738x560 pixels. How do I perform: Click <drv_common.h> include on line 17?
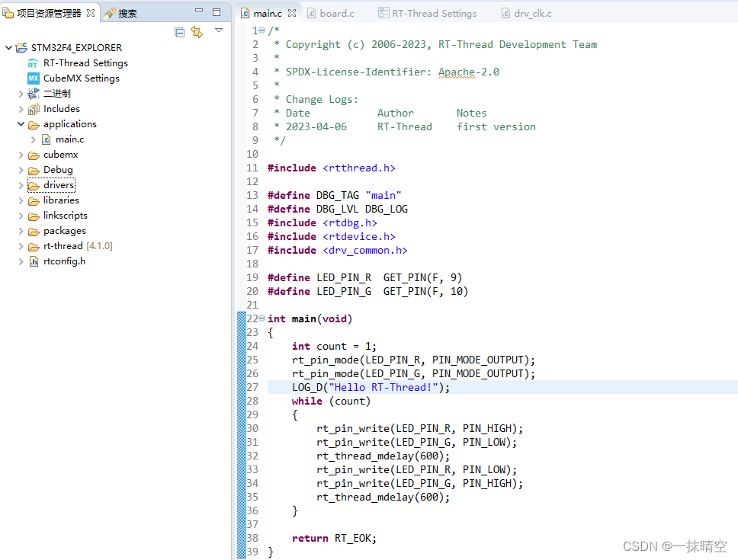365,251
